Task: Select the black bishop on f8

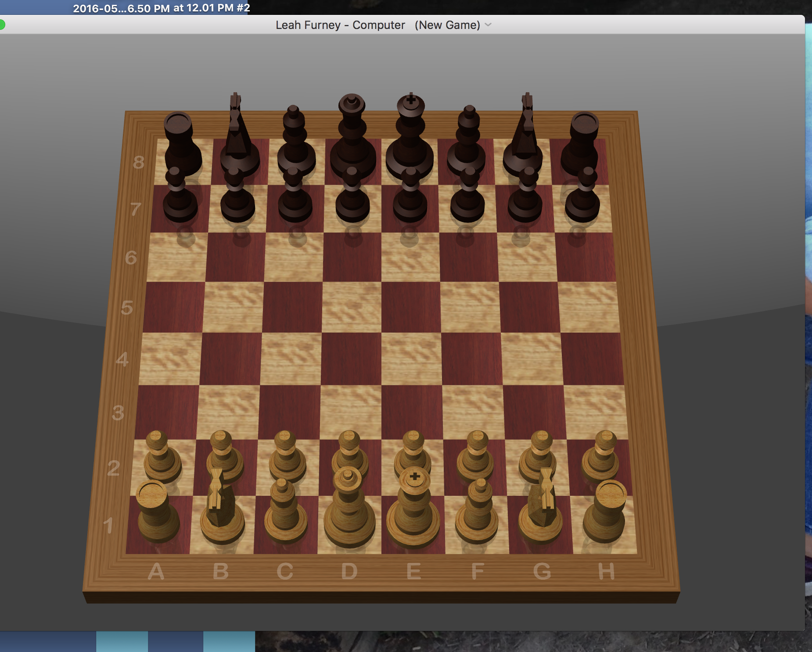Action: click(x=467, y=140)
